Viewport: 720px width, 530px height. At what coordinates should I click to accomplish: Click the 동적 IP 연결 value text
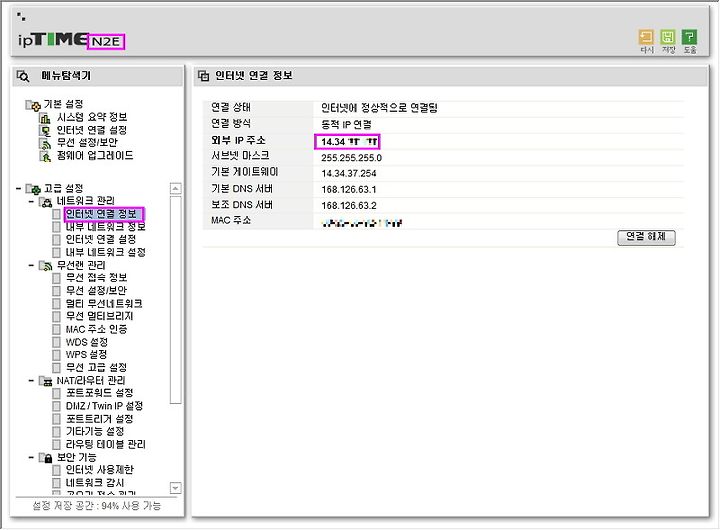[346, 125]
